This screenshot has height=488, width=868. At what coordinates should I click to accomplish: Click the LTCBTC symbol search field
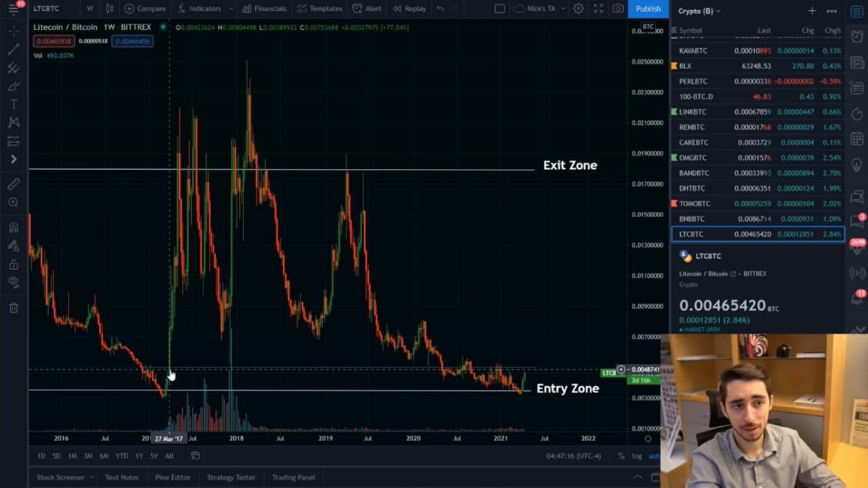click(54, 9)
